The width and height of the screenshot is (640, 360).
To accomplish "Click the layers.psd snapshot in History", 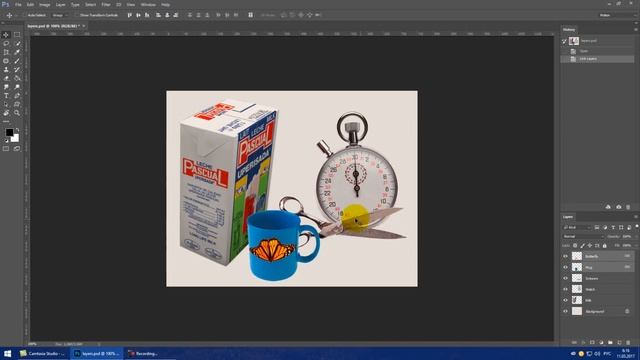I will pos(598,41).
